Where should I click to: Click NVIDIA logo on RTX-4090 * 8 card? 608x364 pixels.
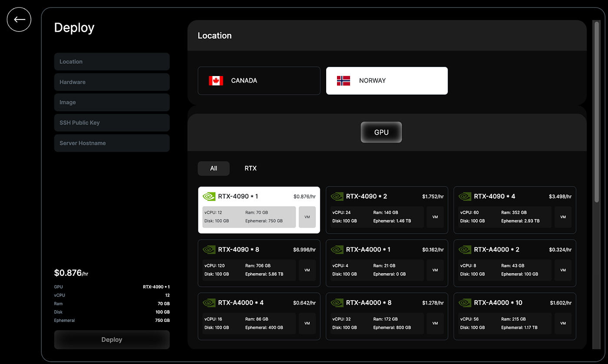(x=209, y=250)
